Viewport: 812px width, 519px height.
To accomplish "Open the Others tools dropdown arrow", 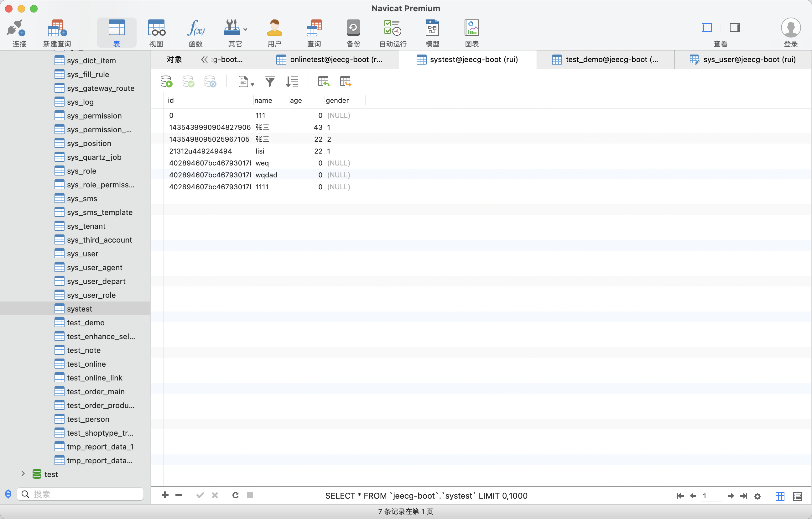I will click(x=246, y=30).
